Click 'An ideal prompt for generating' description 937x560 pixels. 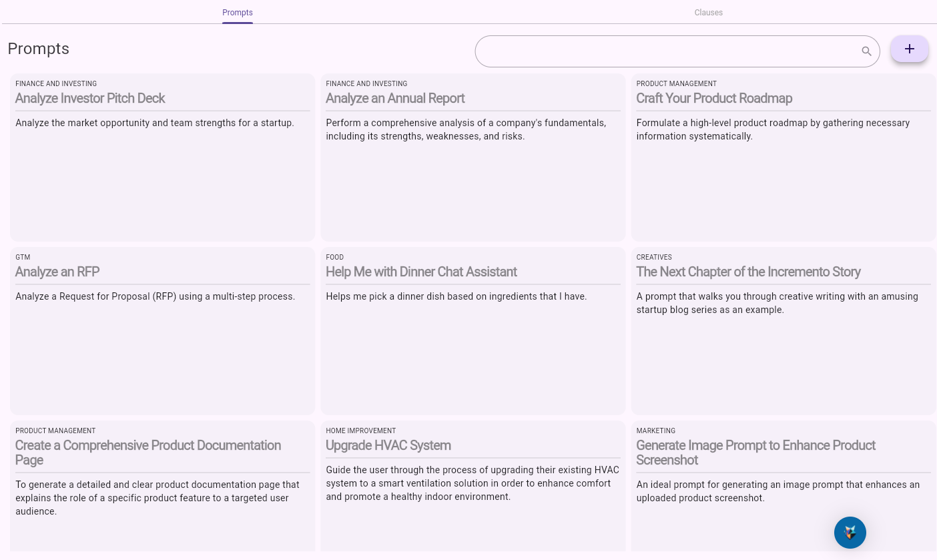click(x=778, y=491)
